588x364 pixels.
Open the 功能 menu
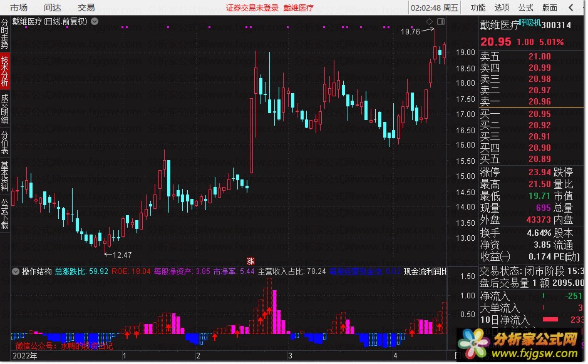[x=478, y=8]
